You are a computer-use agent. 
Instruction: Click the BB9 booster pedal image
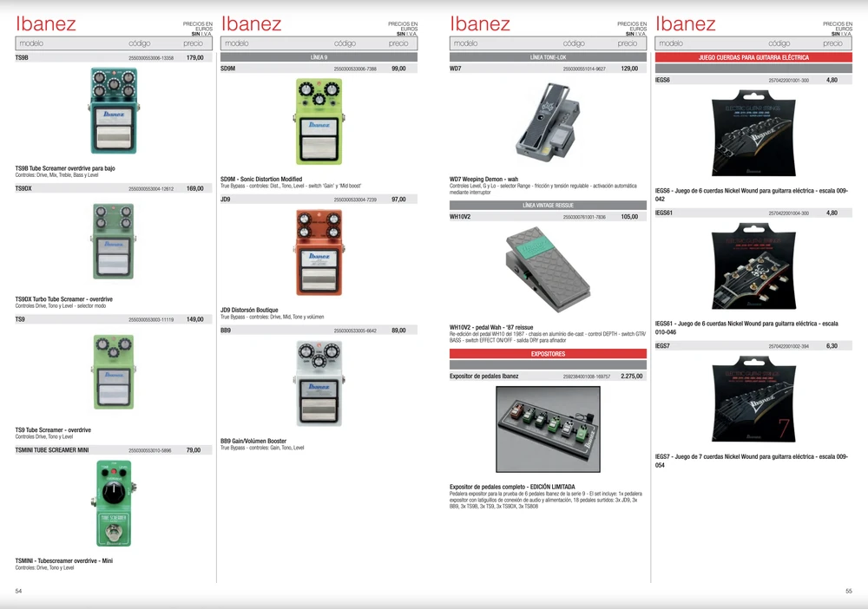(319, 383)
